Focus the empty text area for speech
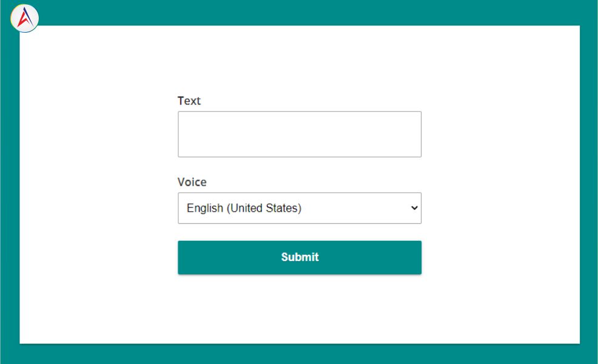598x364 pixels. coord(299,134)
